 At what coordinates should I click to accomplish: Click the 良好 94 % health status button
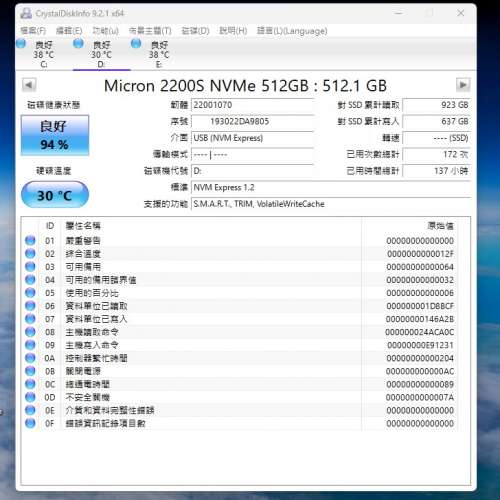point(55,135)
